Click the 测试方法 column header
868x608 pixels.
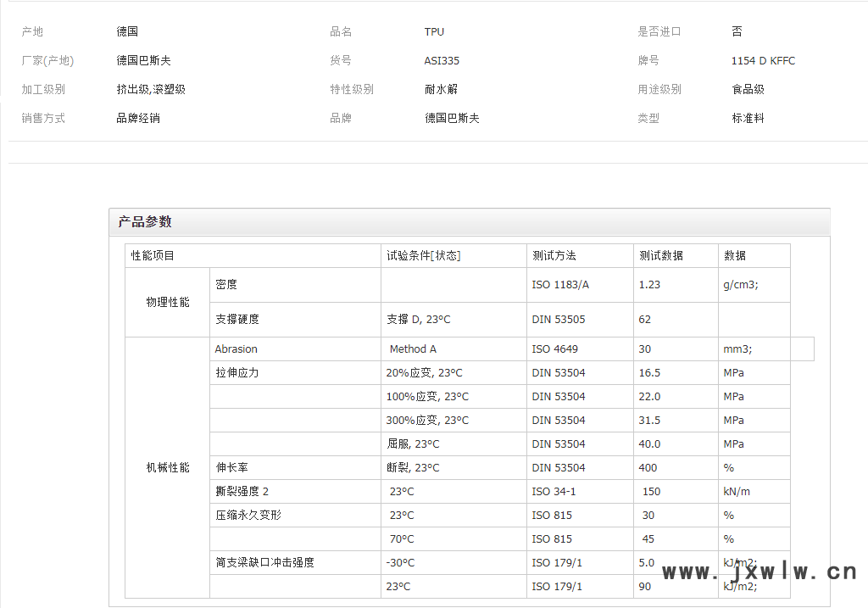point(554,255)
